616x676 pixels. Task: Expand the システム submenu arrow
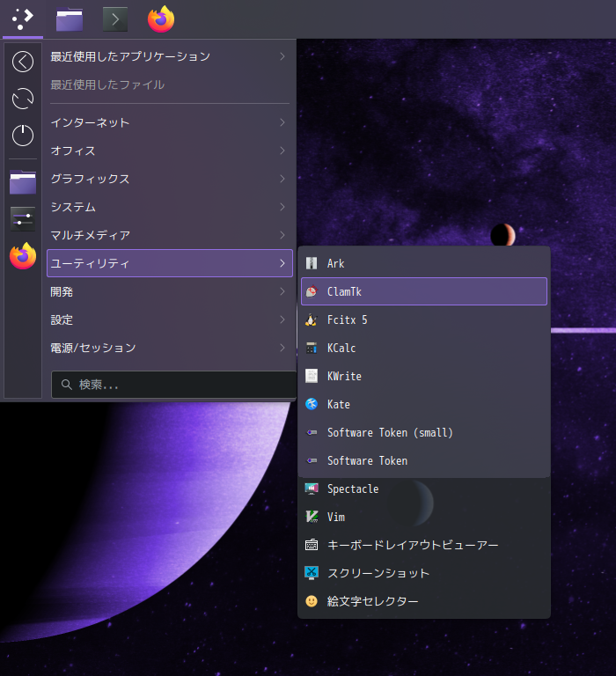(282, 207)
